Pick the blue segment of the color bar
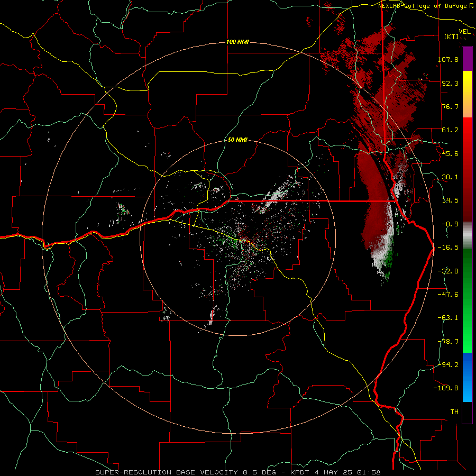 tap(467, 377)
